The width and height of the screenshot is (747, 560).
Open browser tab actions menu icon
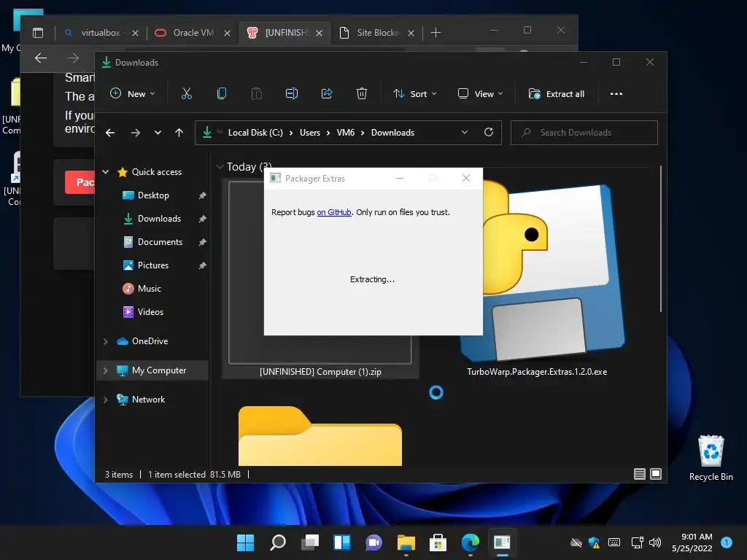pos(38,32)
